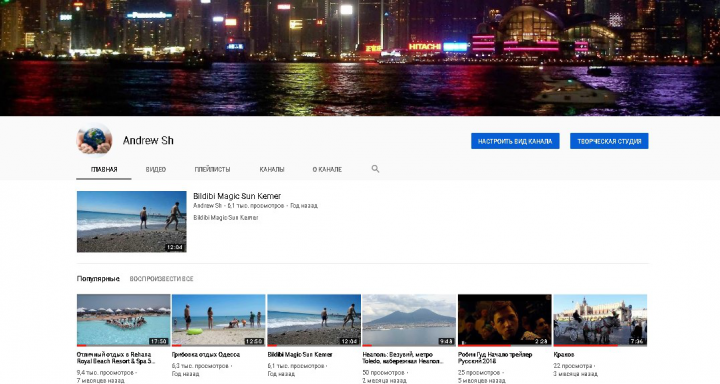Click the Hong Kong skyline channel banner
Image resolution: width=720 pixels, height=384 pixels.
(x=360, y=58)
